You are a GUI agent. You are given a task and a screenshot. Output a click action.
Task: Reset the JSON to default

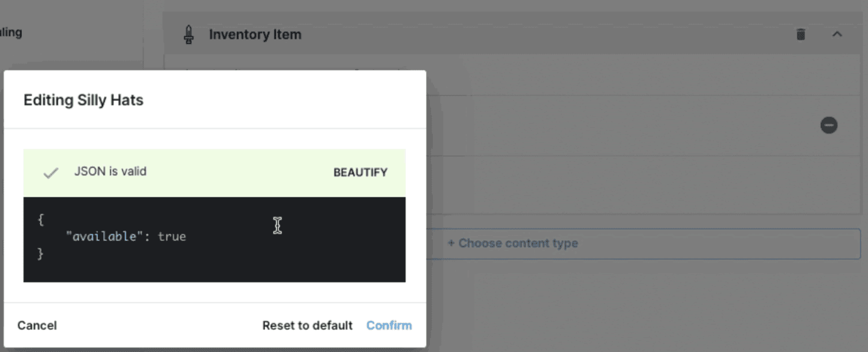(x=307, y=325)
